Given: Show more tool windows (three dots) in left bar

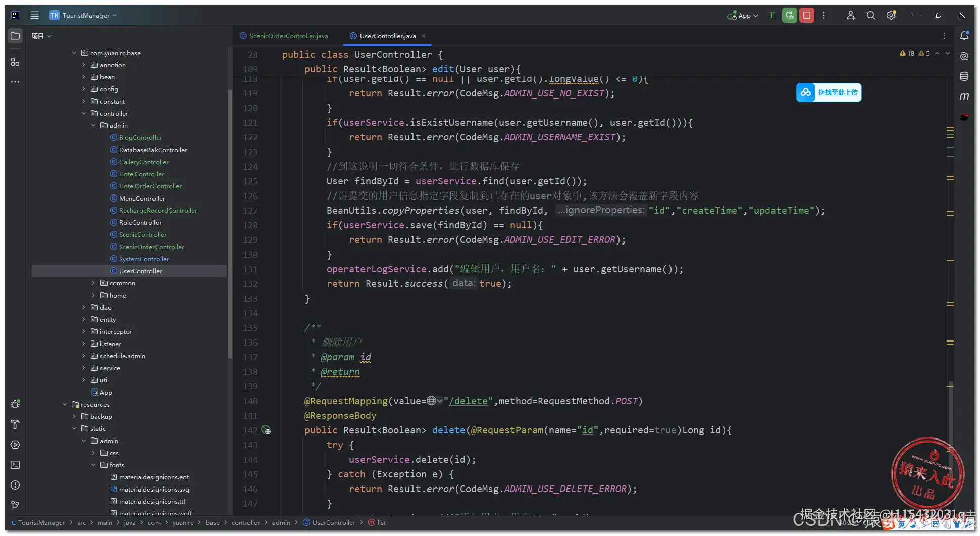Looking at the screenshot, I should point(15,82).
